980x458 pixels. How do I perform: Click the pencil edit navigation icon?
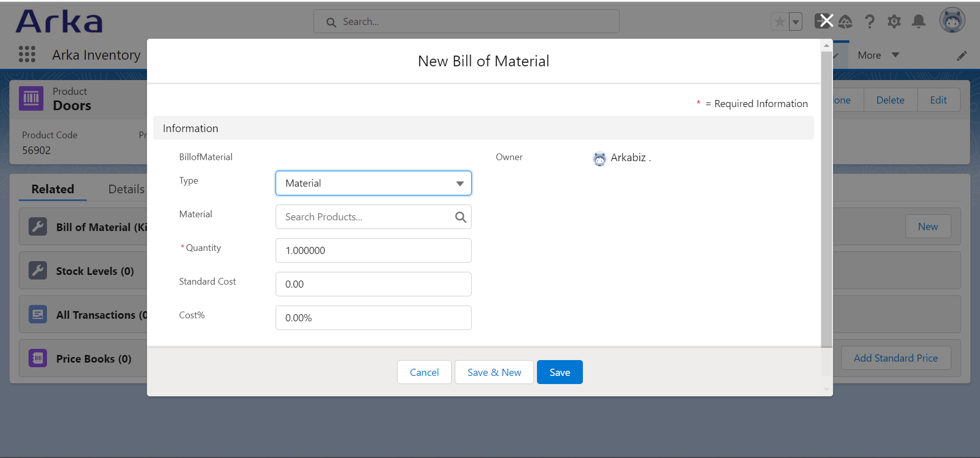[x=962, y=56]
